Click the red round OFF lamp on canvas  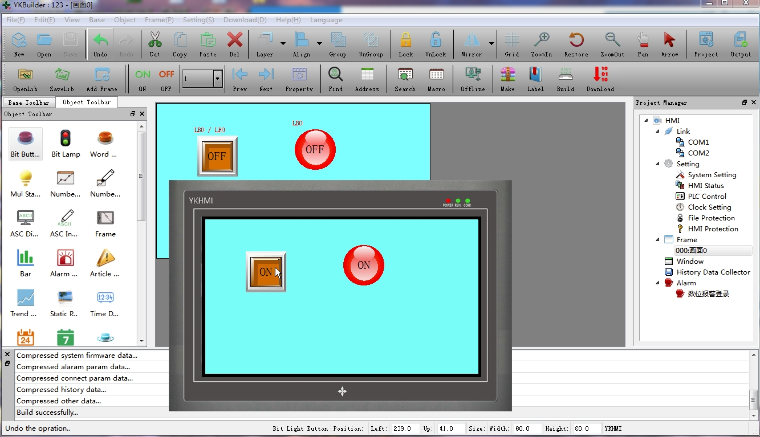click(x=315, y=149)
